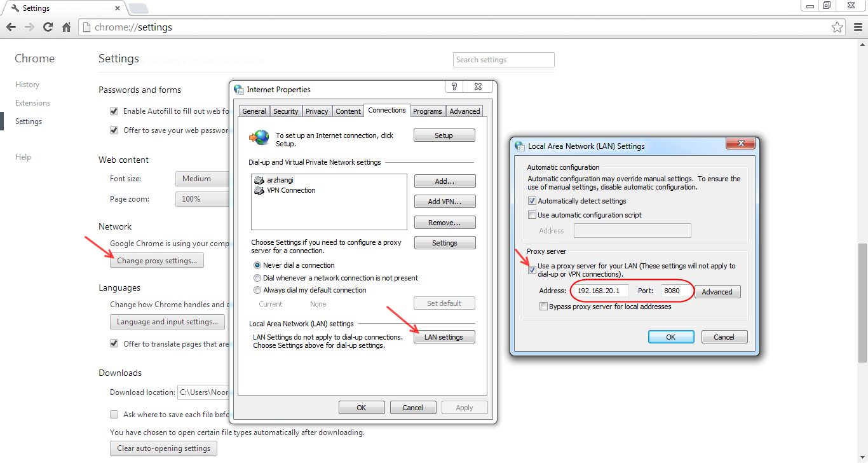Check Bypass proxy server for local addresses
The image size is (868, 463).
click(x=543, y=307)
